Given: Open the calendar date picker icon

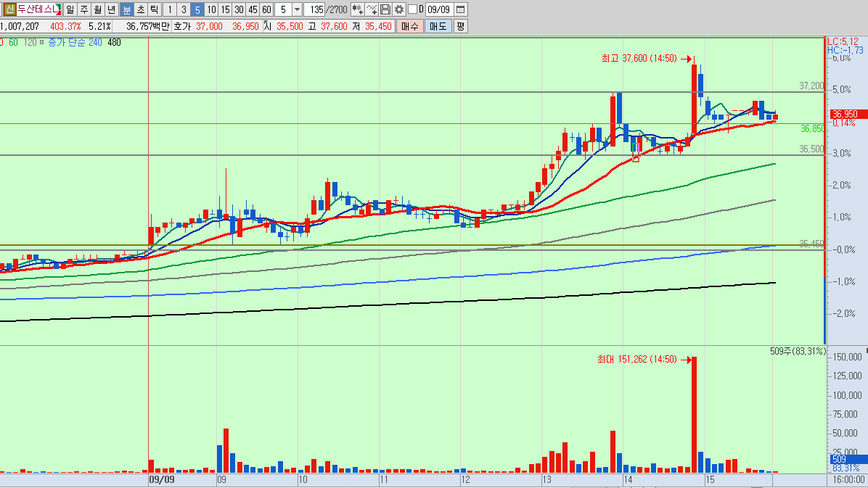Looking at the screenshot, I should (x=461, y=9).
